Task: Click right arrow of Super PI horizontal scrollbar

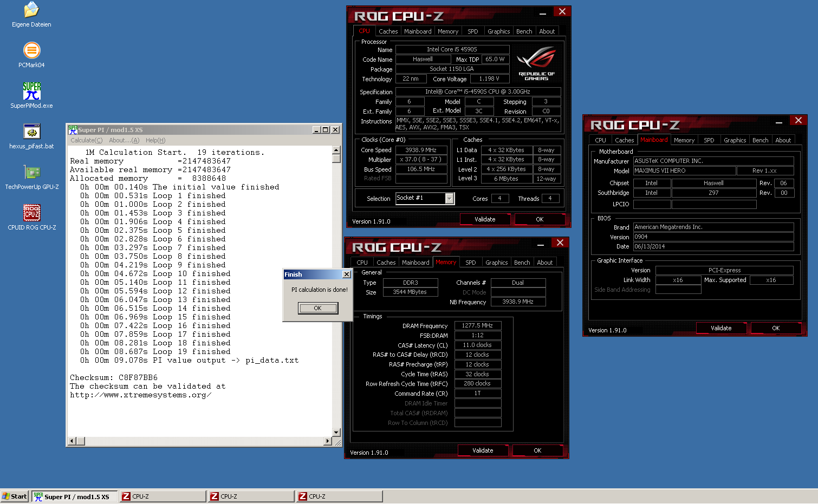Action: pyautogui.click(x=327, y=441)
